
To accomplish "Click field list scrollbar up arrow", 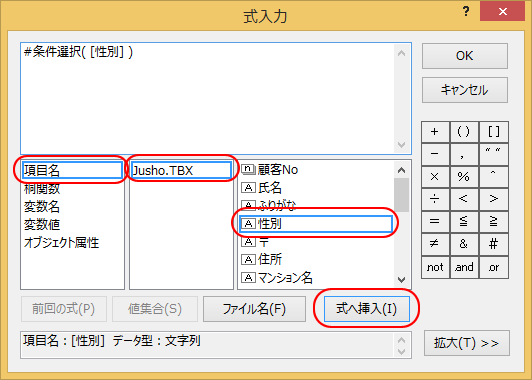I will [402, 170].
